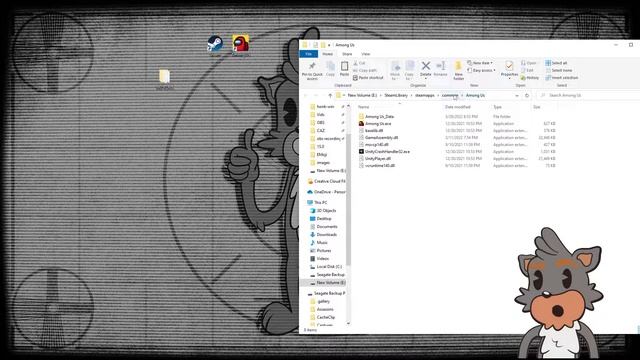Viewport: 640px width, 360px height.
Task: Click Cut in the Clipboard group
Action: click(x=359, y=63)
